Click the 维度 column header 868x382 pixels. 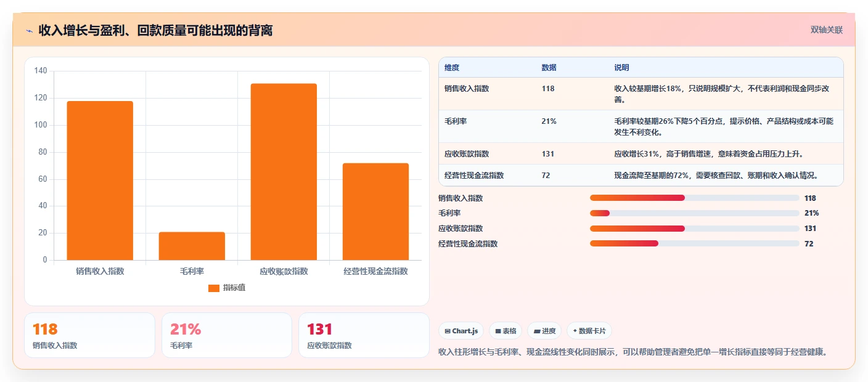[452, 67]
